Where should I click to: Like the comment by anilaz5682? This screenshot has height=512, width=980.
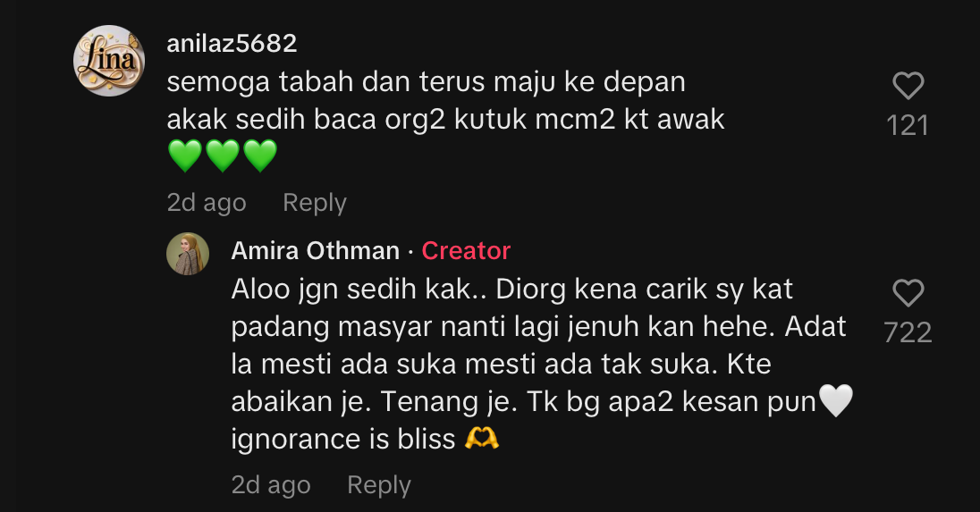908,86
